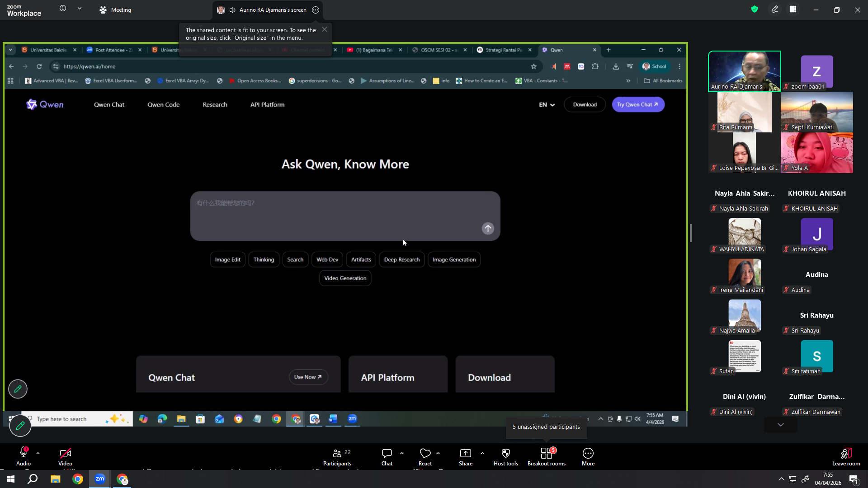Click the Download button in the Qwen header
Image resolution: width=868 pixels, height=488 pixels.
tap(585, 104)
